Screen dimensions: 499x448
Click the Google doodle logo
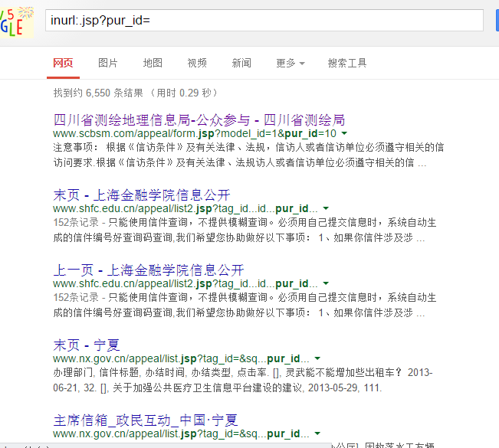[17, 21]
